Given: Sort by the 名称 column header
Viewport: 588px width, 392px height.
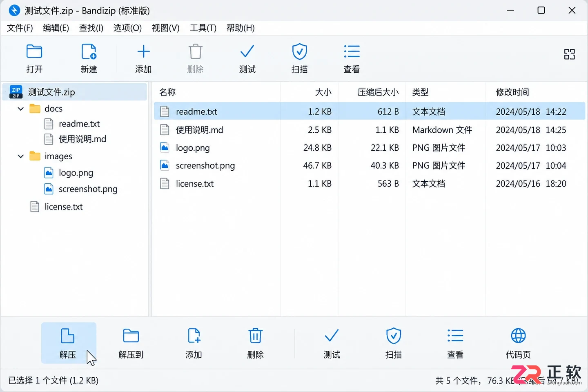Looking at the screenshot, I should coord(167,92).
